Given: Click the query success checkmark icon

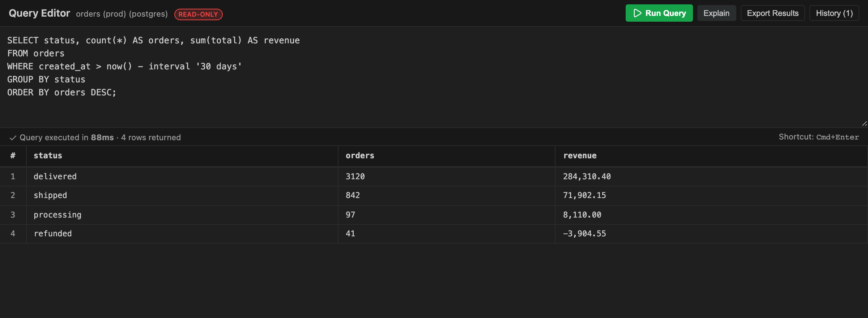Looking at the screenshot, I should pyautogui.click(x=13, y=138).
